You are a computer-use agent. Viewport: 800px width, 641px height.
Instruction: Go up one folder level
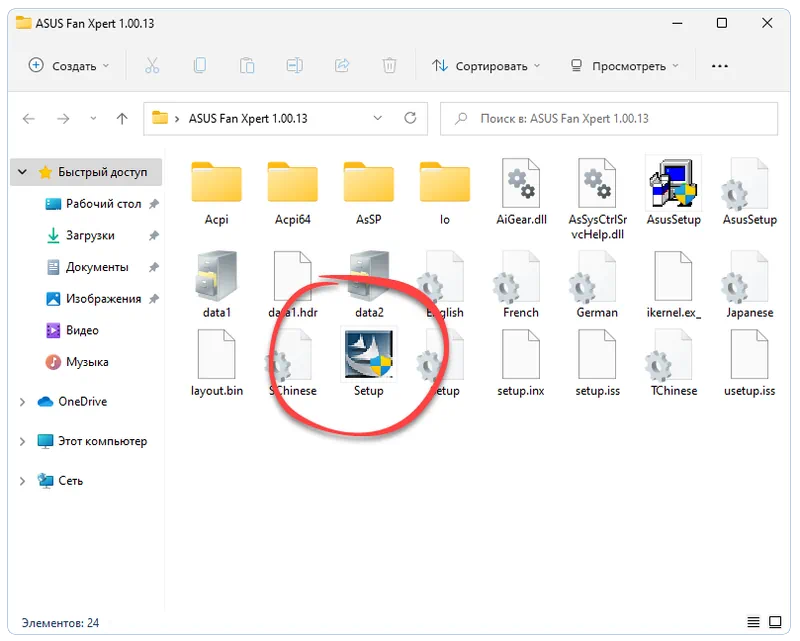click(122, 119)
